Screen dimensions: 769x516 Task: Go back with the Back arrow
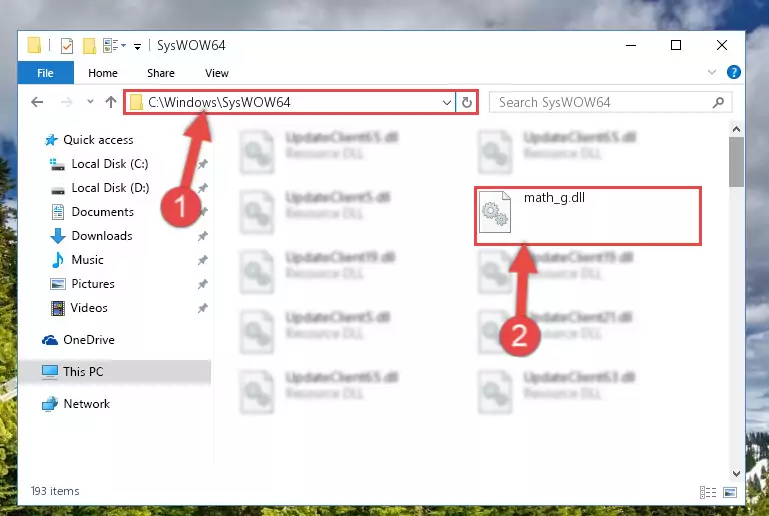(x=37, y=102)
